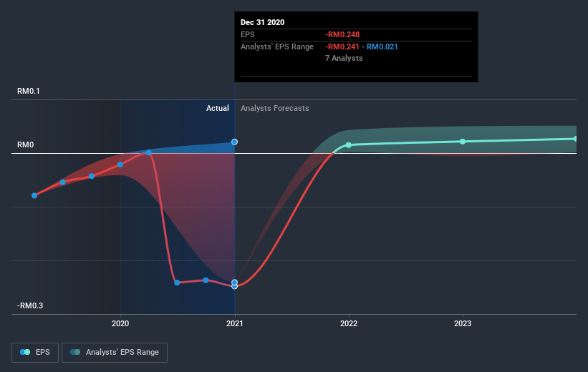The width and height of the screenshot is (588, 372).
Task: Click the 2020 axis year label
Action: (x=120, y=323)
